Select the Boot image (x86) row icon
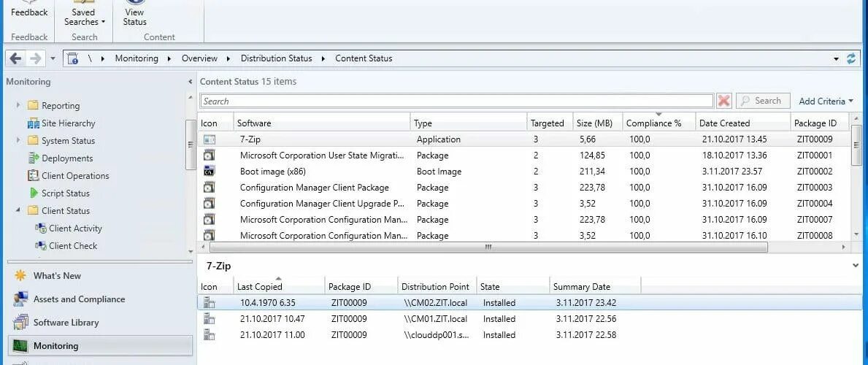 pos(210,171)
